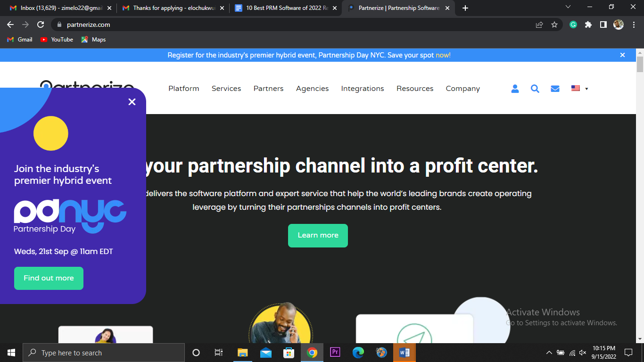Open the tab search chevron

568,7
